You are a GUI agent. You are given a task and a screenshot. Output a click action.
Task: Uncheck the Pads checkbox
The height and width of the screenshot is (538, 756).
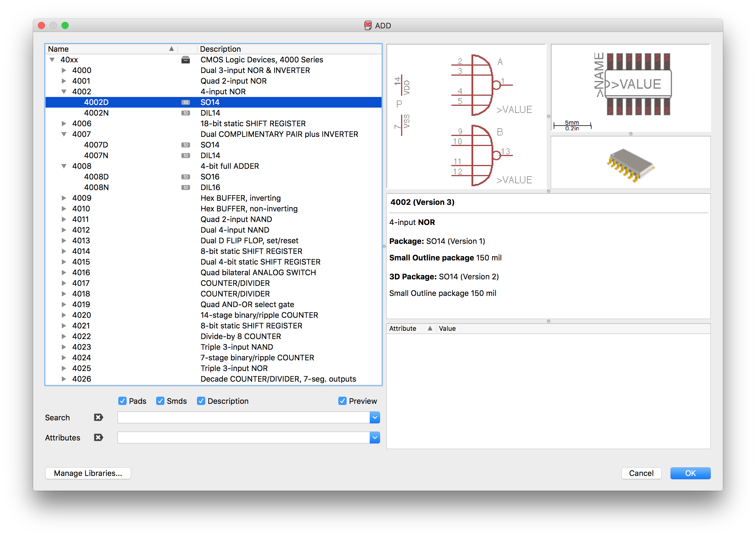(x=122, y=401)
